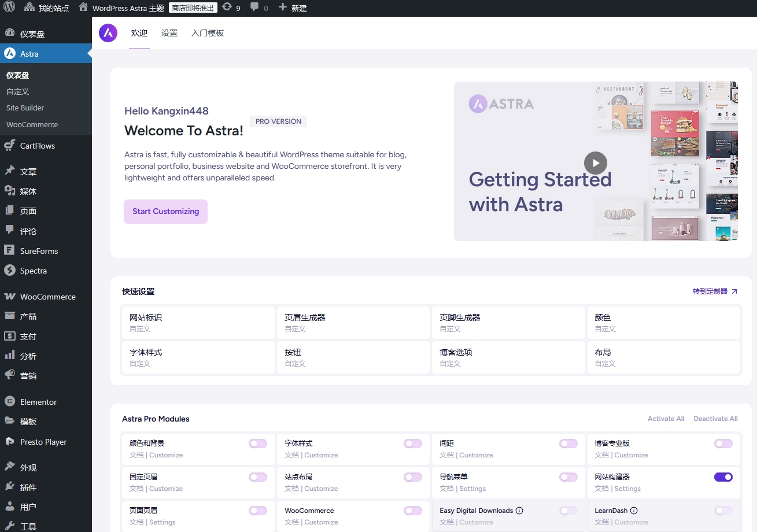Open the comments bubble icon showing 0

(254, 8)
